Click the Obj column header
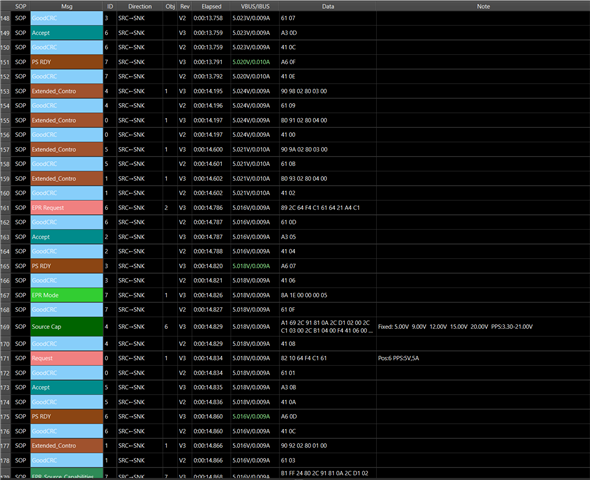 pyautogui.click(x=170, y=6)
